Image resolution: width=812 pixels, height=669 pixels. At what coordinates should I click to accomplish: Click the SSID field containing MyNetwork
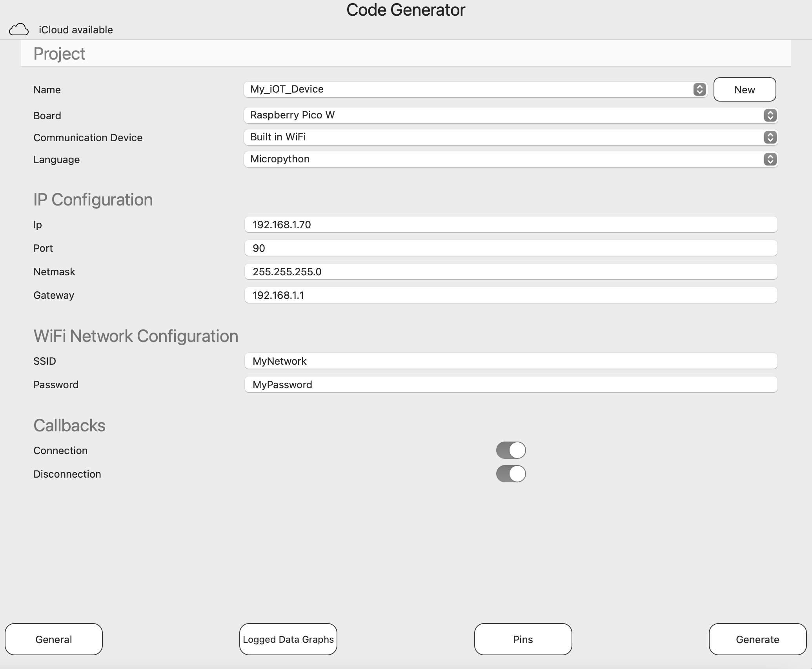tap(510, 361)
